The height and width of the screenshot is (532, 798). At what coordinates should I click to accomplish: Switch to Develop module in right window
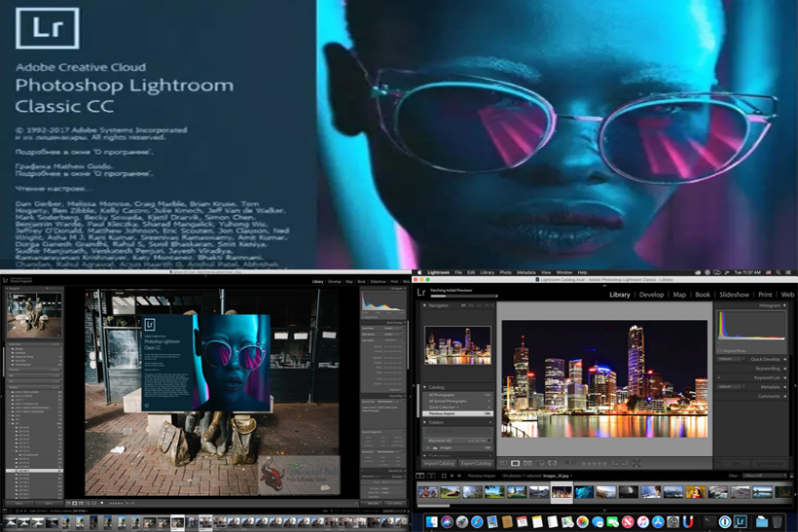(651, 295)
